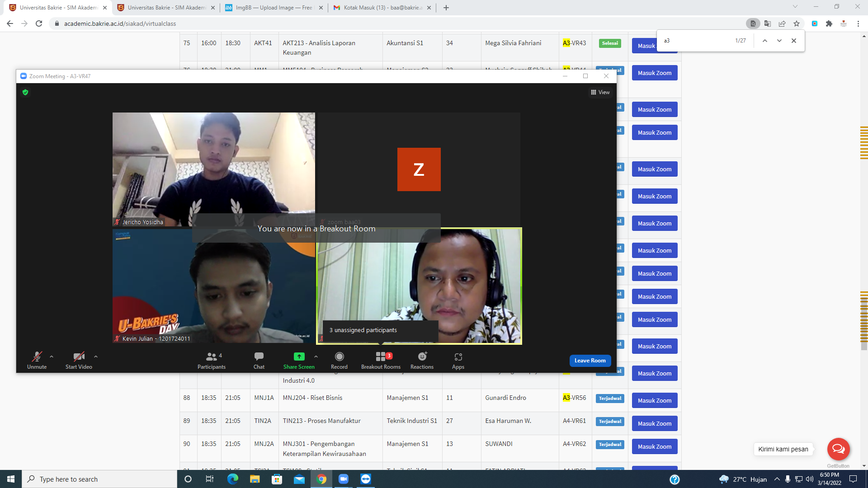The image size is (868, 488).
Task: Switch to the ImgBB Upload Image tab
Action: tap(274, 8)
